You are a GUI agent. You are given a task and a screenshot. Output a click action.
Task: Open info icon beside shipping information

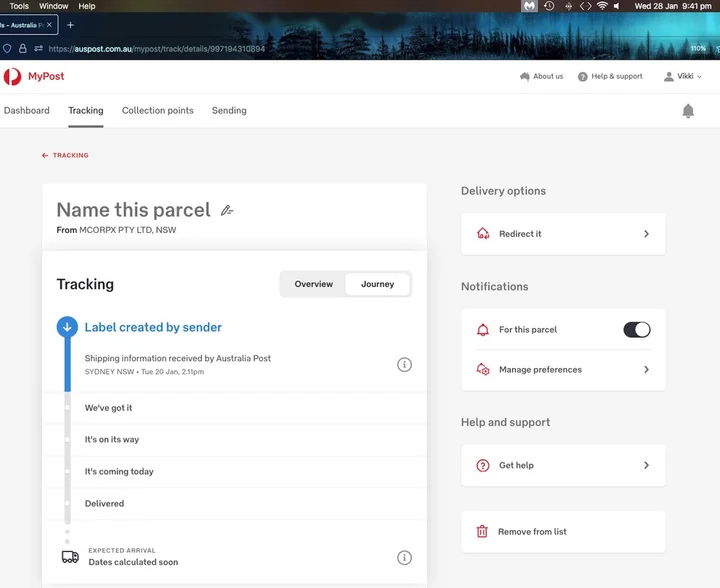coord(404,365)
